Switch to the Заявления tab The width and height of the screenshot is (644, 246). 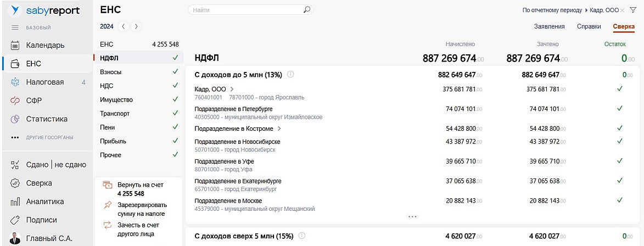coord(549,26)
